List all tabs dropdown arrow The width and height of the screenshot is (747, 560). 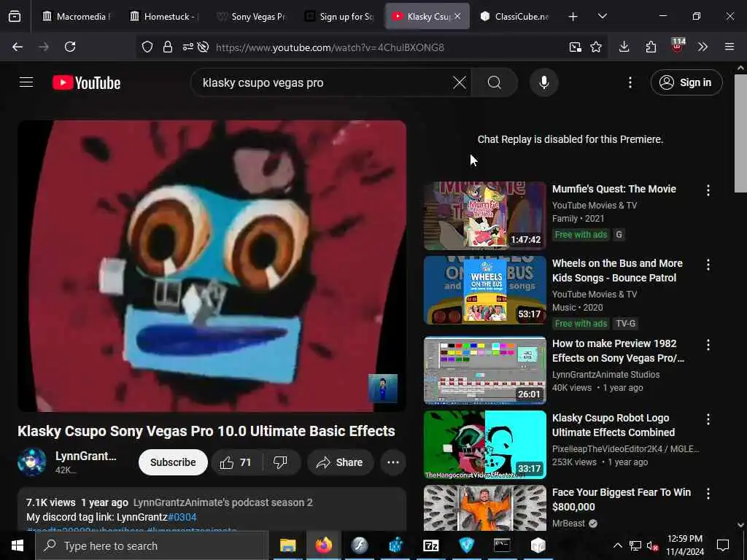coord(602,16)
